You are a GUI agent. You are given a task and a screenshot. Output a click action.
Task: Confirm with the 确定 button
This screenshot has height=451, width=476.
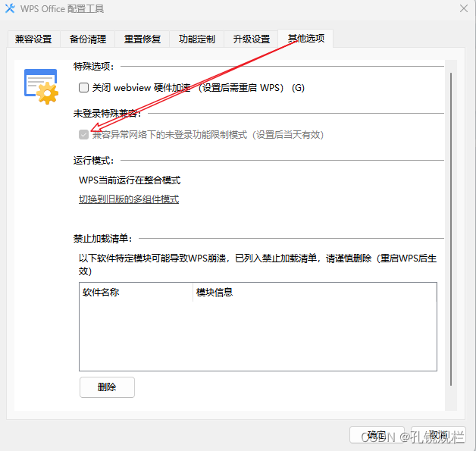pos(377,434)
